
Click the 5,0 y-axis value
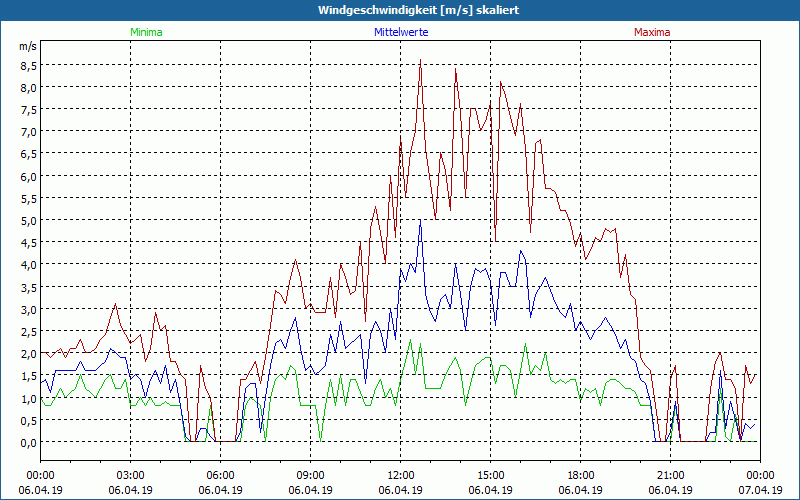28,220
